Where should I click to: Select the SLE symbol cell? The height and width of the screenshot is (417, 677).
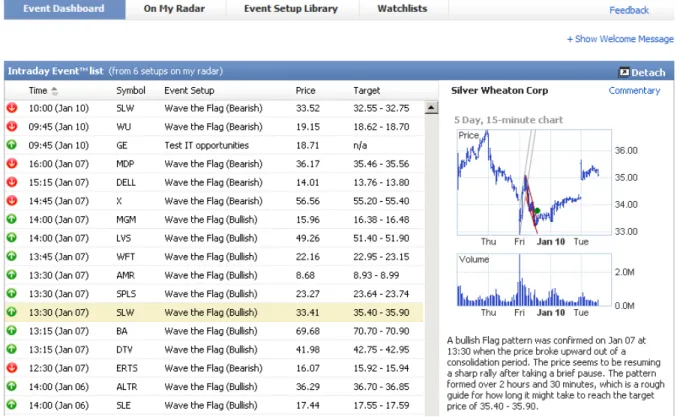pyautogui.click(x=123, y=405)
